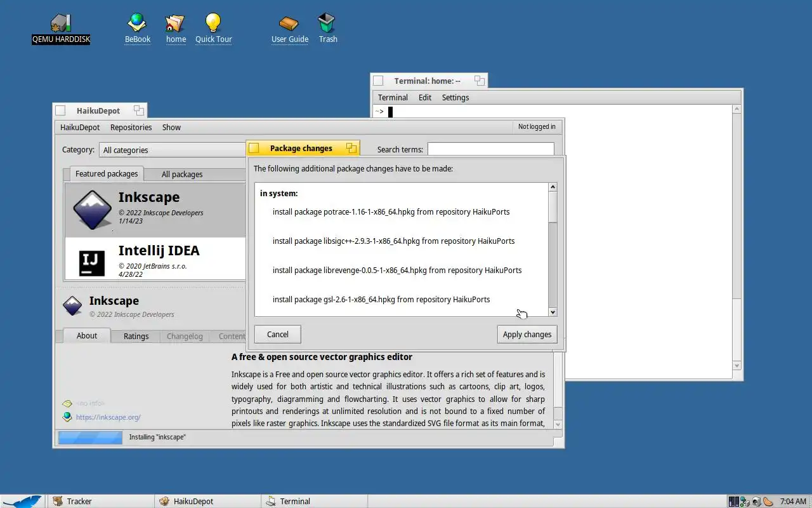Select the libsigc++-2.9.3-1 install entry
This screenshot has height=508, width=812.
tap(393, 241)
